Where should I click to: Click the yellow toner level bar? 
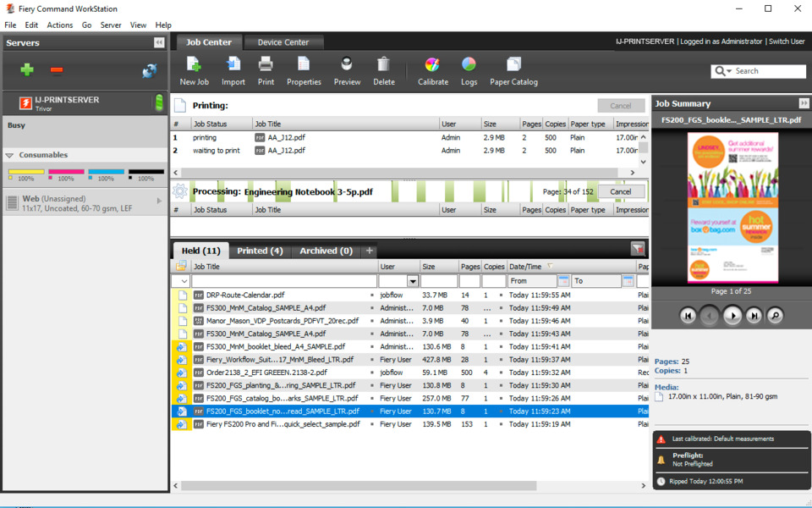(26, 172)
